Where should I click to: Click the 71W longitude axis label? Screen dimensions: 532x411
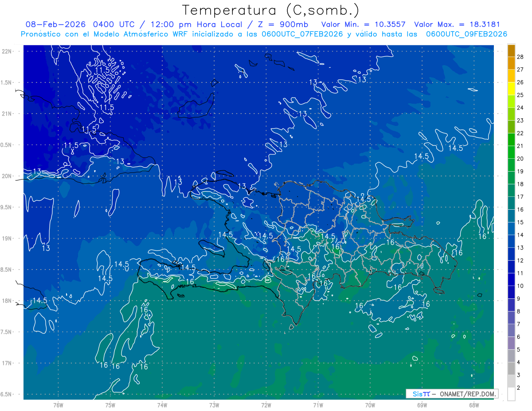click(x=317, y=405)
